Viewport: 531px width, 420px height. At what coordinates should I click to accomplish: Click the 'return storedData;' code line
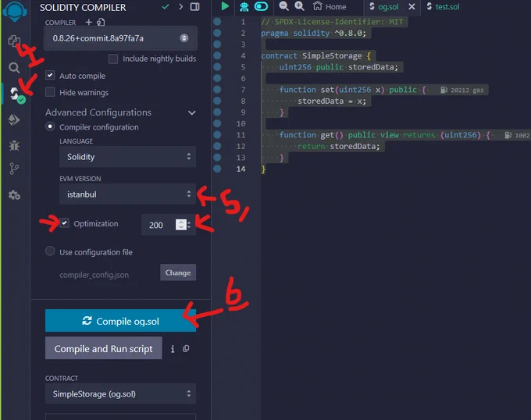click(x=338, y=146)
